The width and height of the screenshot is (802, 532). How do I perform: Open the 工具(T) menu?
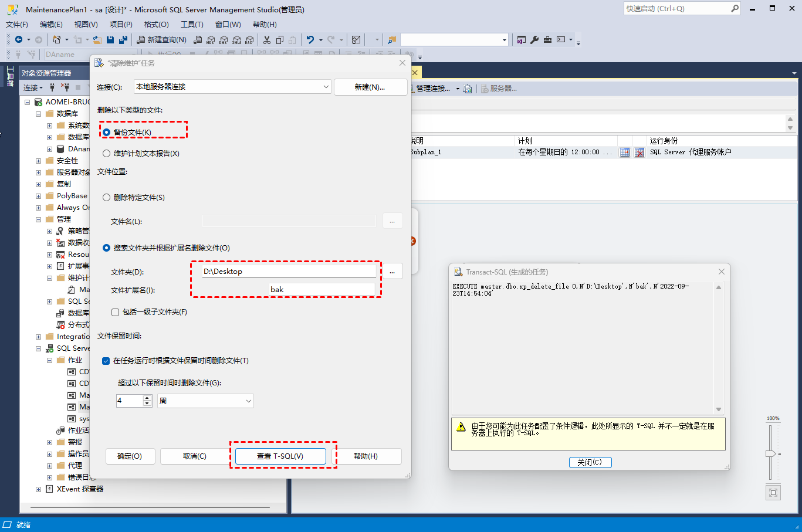click(x=192, y=24)
